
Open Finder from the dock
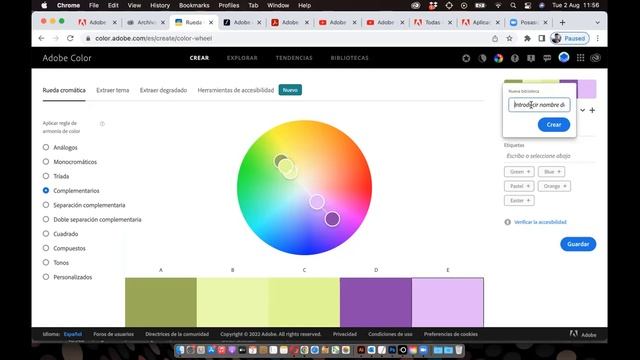(180, 350)
